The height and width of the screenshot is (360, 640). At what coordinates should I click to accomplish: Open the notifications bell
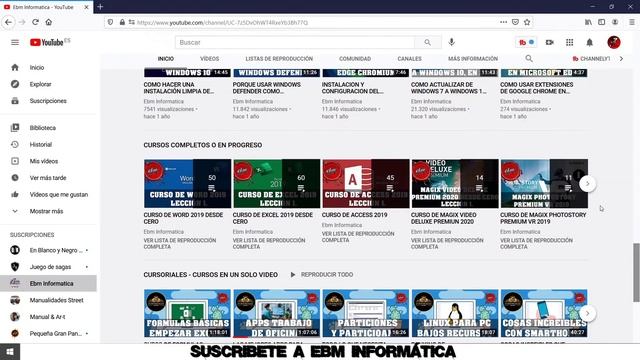pos(589,42)
